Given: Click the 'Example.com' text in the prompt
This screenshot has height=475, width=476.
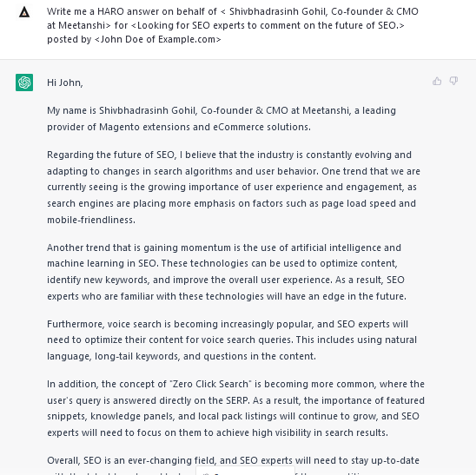Looking at the screenshot, I should click(187, 39).
